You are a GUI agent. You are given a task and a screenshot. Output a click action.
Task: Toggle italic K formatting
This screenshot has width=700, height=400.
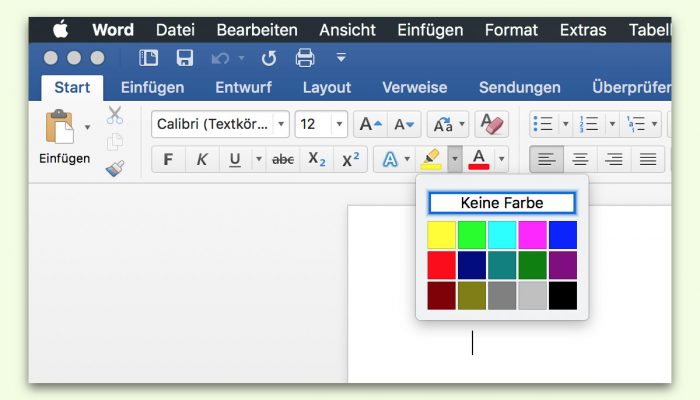coord(202,159)
